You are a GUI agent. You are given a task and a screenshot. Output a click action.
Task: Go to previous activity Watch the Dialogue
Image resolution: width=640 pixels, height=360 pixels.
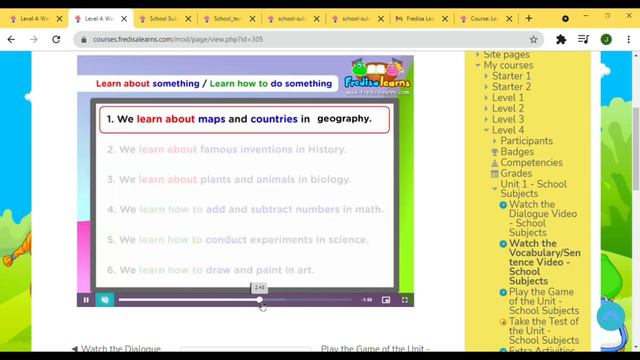(x=117, y=349)
